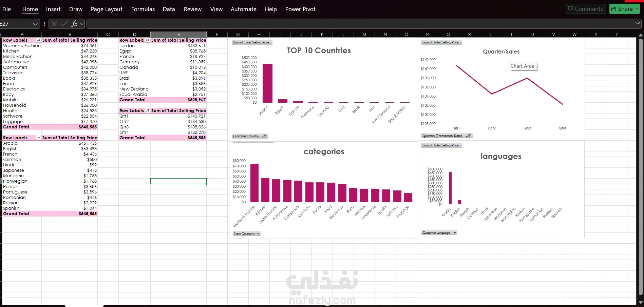Click the Share button
Screen dimensions: 644x307
click(x=624, y=9)
